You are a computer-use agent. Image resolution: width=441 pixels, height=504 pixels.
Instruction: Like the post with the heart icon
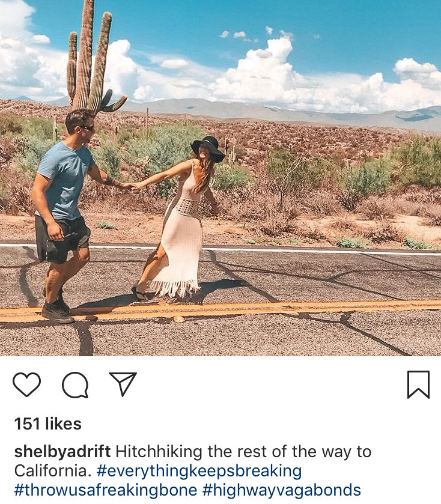pos(26,384)
